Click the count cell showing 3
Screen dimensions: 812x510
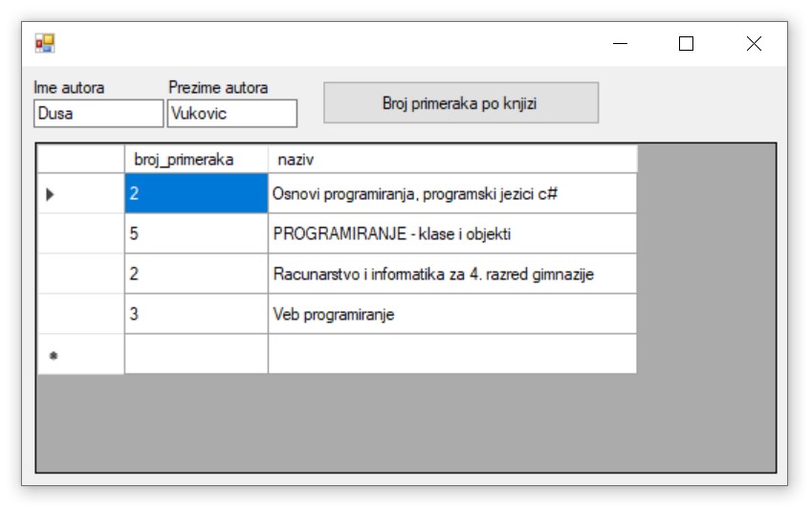coord(196,315)
